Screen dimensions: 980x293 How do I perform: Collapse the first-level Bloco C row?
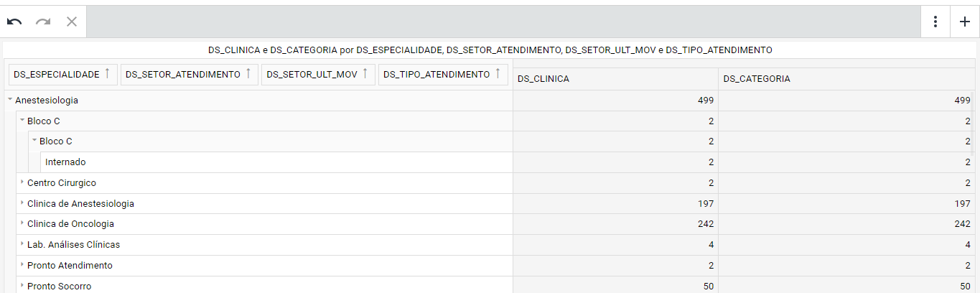coord(22,121)
